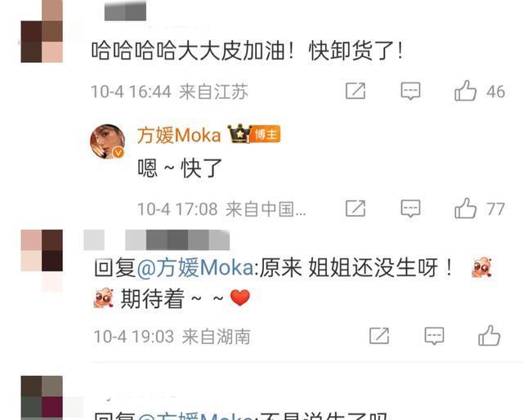Viewport: 523px width, 420px height.
Task: Share the 快卸货了 comment from 江苏
Action: pyautogui.click(x=355, y=91)
